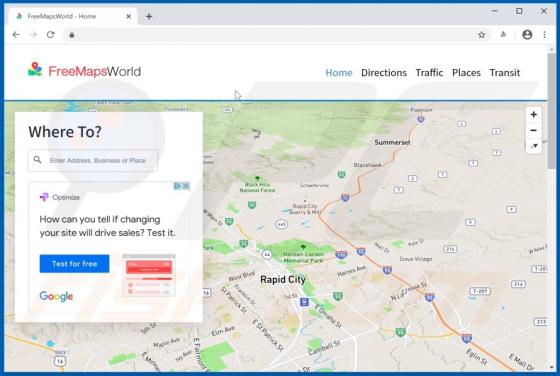
Task: Maximize the browser window
Action: pyautogui.click(x=519, y=11)
